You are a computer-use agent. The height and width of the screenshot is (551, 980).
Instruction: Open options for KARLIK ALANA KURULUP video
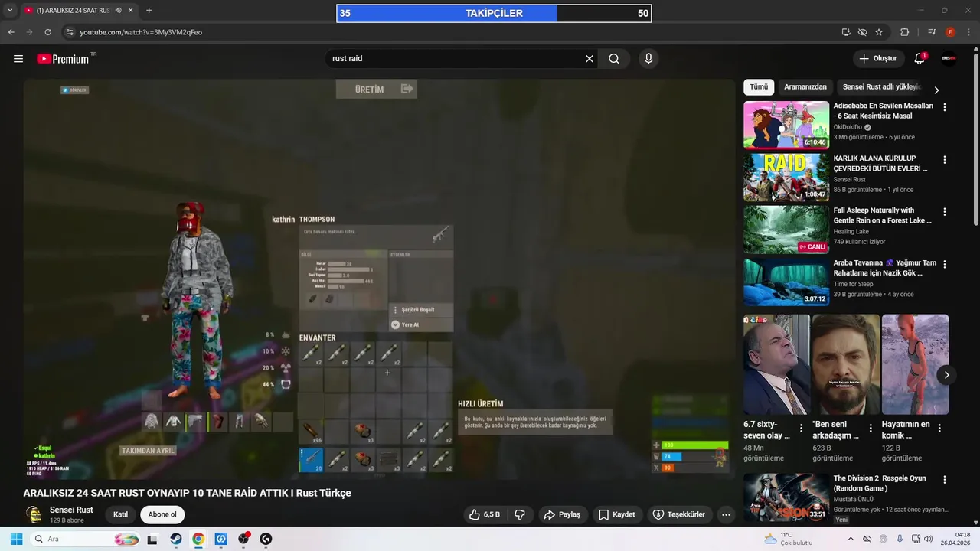(944, 160)
